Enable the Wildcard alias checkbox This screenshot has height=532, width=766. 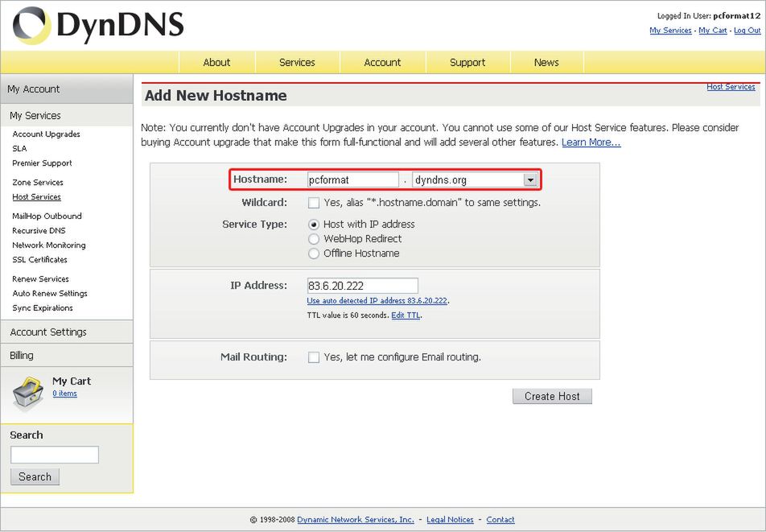[x=314, y=203]
